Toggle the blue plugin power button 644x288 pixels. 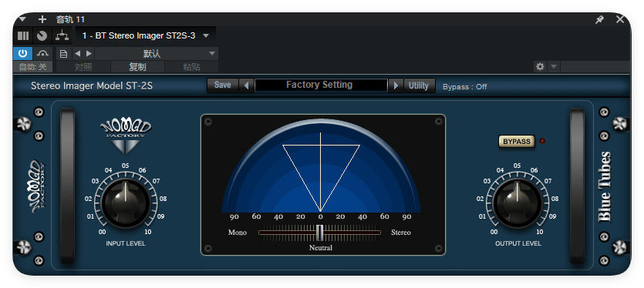[23, 53]
